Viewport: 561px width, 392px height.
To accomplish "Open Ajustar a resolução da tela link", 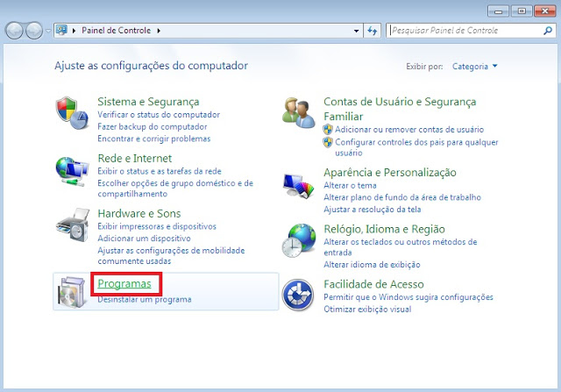I will pyautogui.click(x=372, y=210).
